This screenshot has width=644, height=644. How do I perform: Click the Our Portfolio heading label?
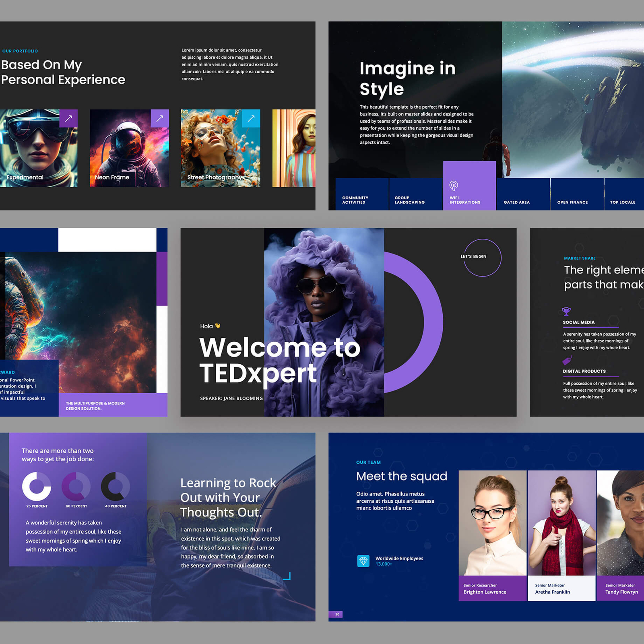coord(20,51)
